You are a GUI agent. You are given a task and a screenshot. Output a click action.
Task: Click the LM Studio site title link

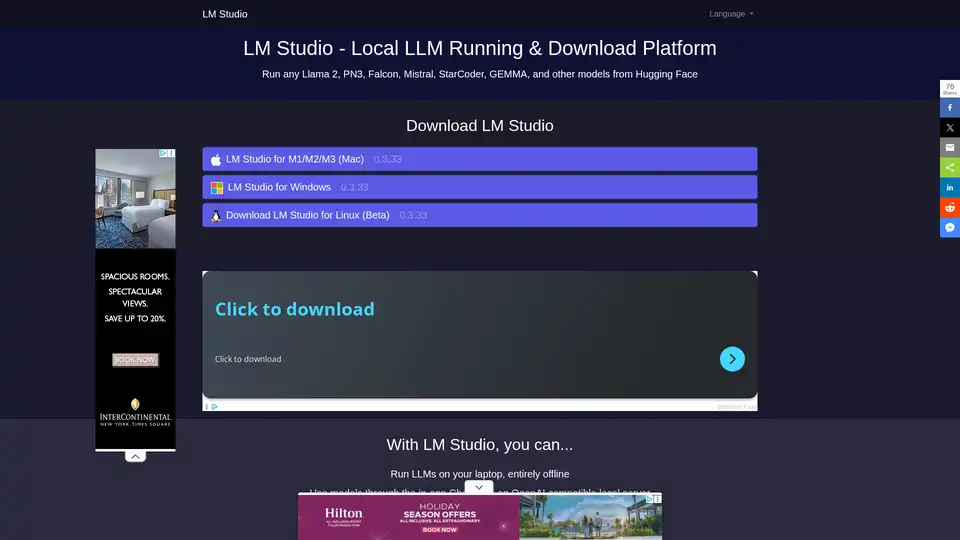tap(225, 14)
